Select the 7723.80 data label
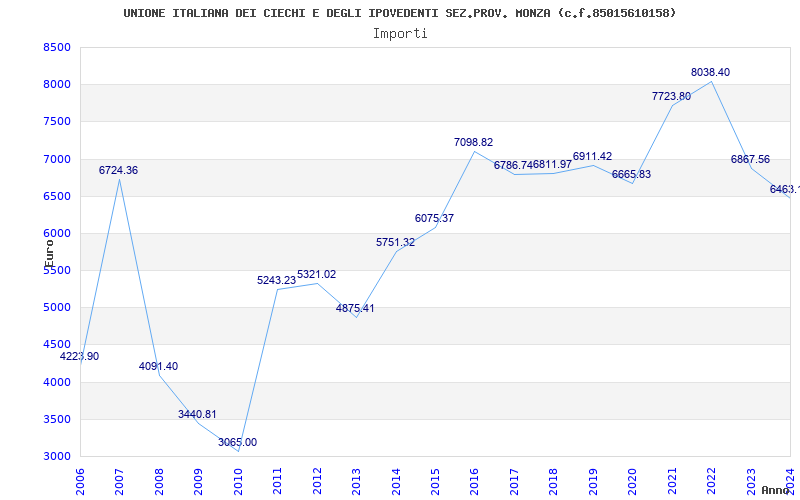Image resolution: width=800 pixels, height=500 pixels. click(671, 96)
